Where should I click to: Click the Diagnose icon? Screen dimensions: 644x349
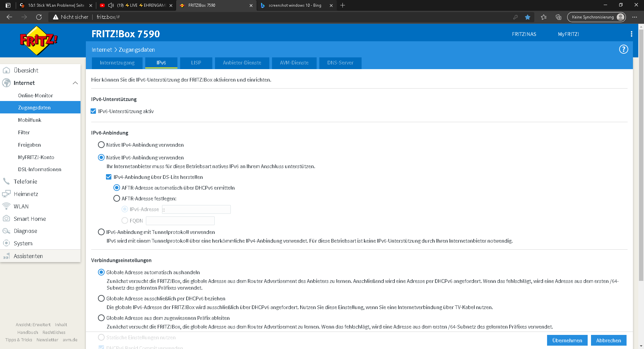[6, 231]
